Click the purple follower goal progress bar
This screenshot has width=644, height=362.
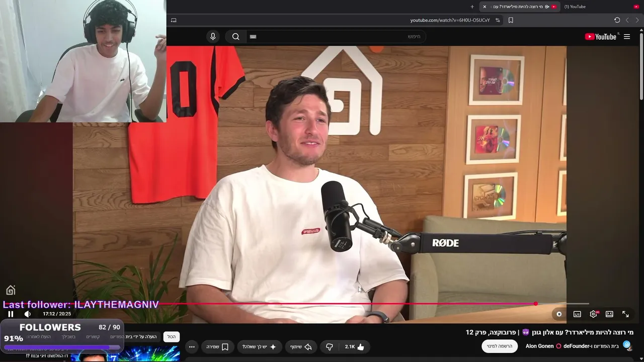pos(62,347)
